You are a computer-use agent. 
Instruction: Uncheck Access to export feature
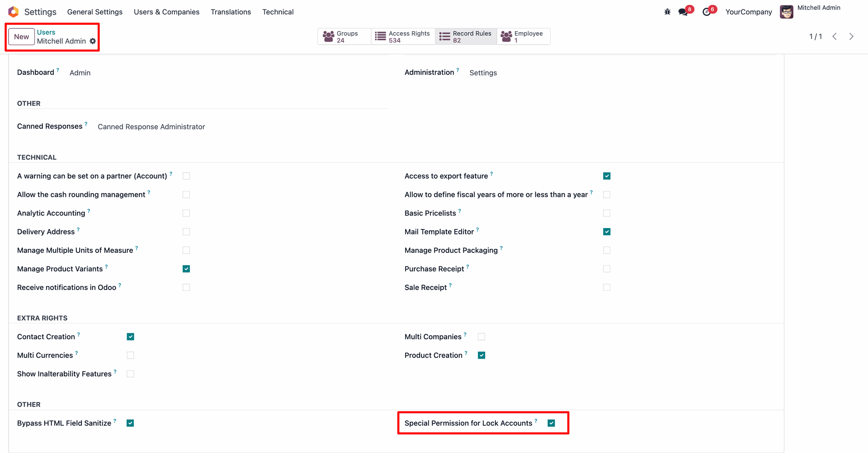[x=607, y=176]
